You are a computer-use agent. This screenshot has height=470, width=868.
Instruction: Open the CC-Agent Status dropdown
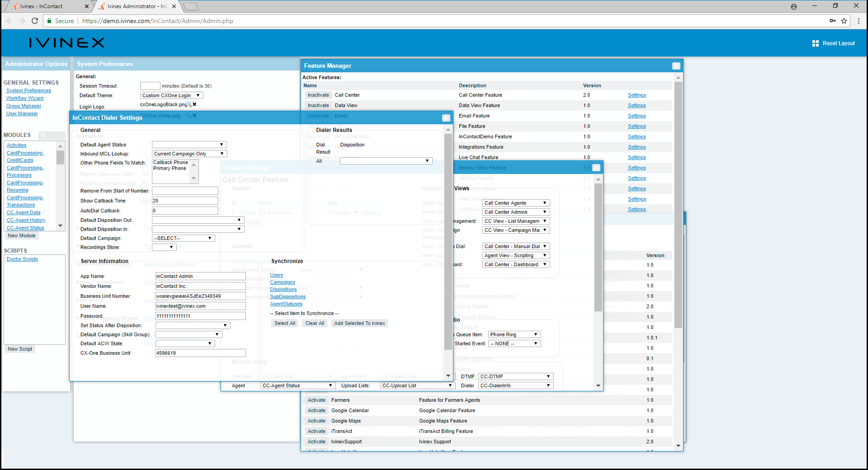[x=297, y=385]
